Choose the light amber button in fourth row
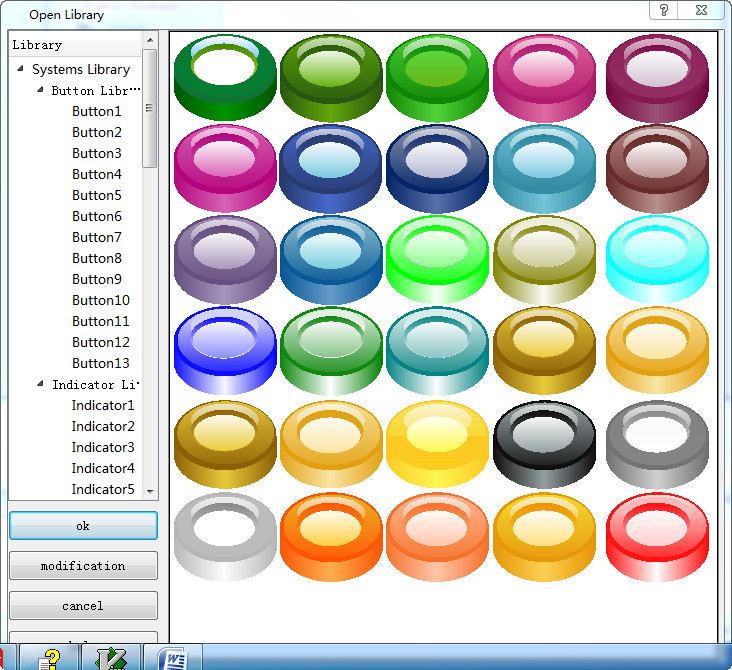This screenshot has height=670, width=732. 657,350
